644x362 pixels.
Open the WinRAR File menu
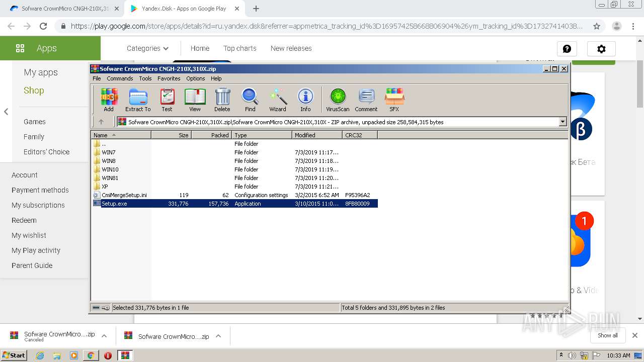click(x=97, y=78)
